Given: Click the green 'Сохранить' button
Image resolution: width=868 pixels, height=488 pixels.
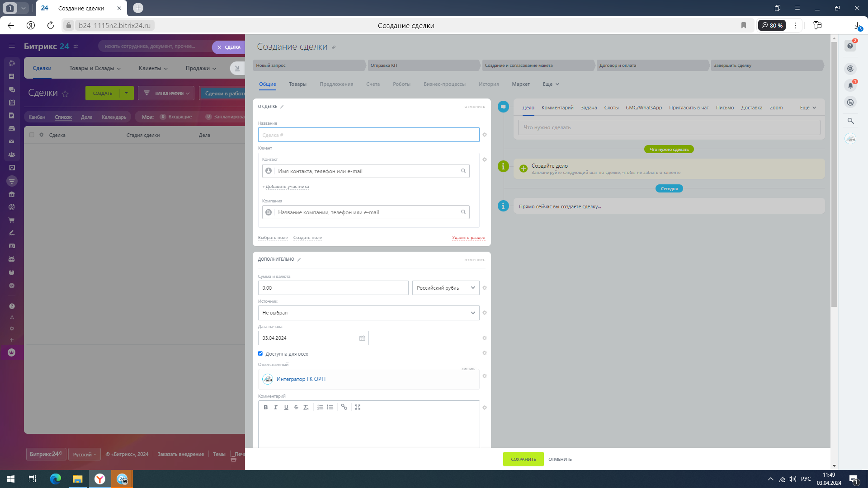Looking at the screenshot, I should click(523, 459).
